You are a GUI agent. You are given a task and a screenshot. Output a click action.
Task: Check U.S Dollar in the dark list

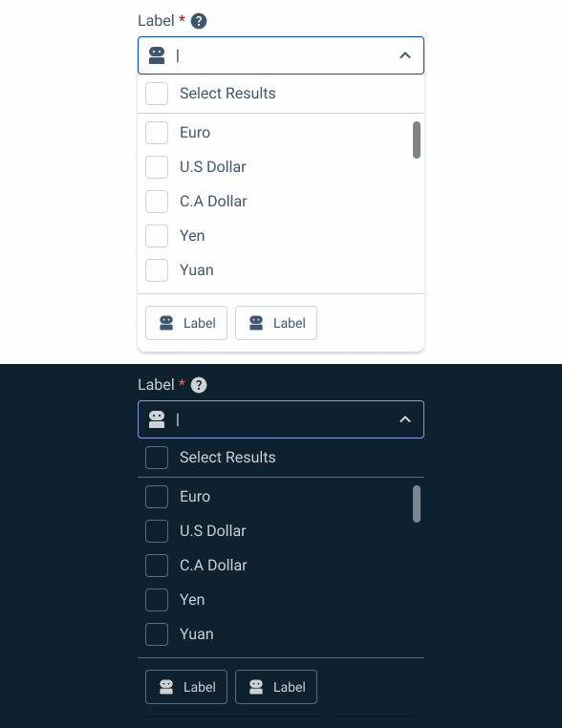pyautogui.click(x=157, y=531)
